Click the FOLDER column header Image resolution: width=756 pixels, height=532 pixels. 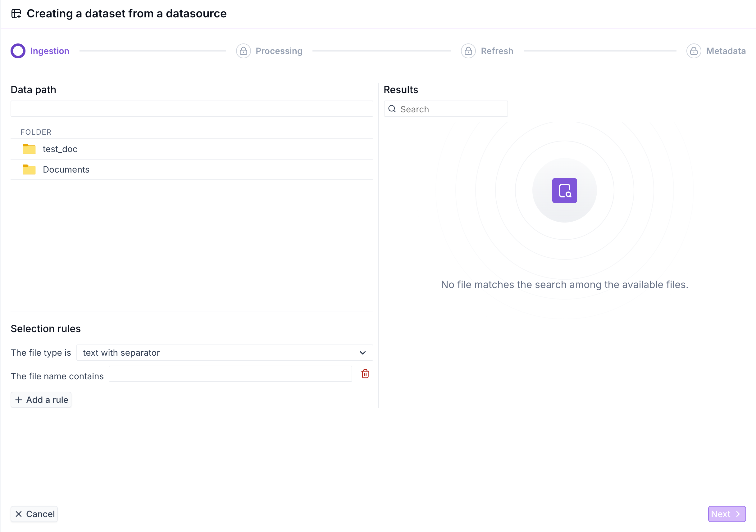pos(36,132)
